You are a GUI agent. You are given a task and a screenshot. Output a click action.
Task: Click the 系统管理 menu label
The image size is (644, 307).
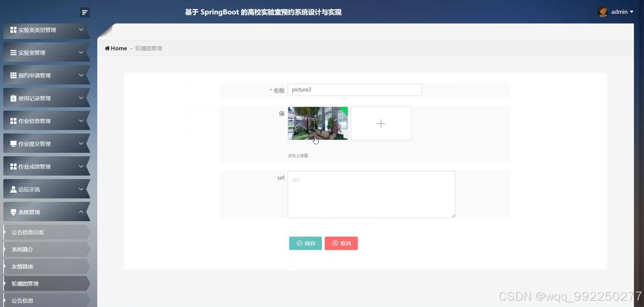[x=29, y=212]
